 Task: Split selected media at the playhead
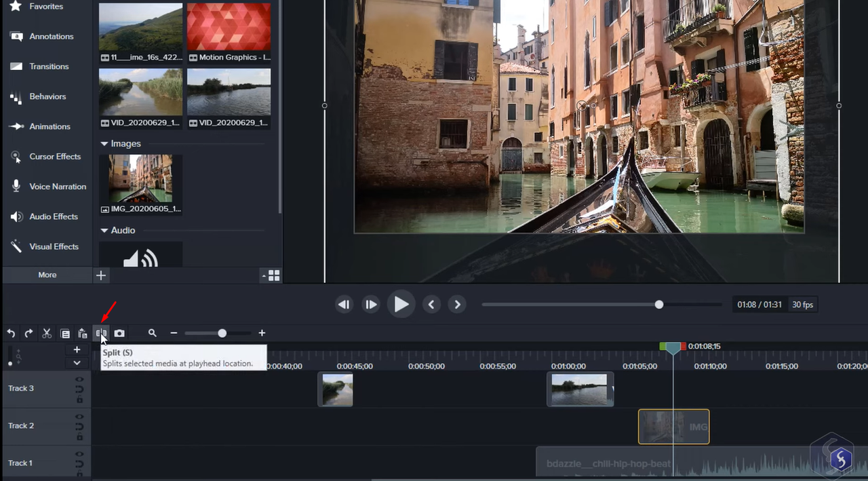[x=101, y=333]
